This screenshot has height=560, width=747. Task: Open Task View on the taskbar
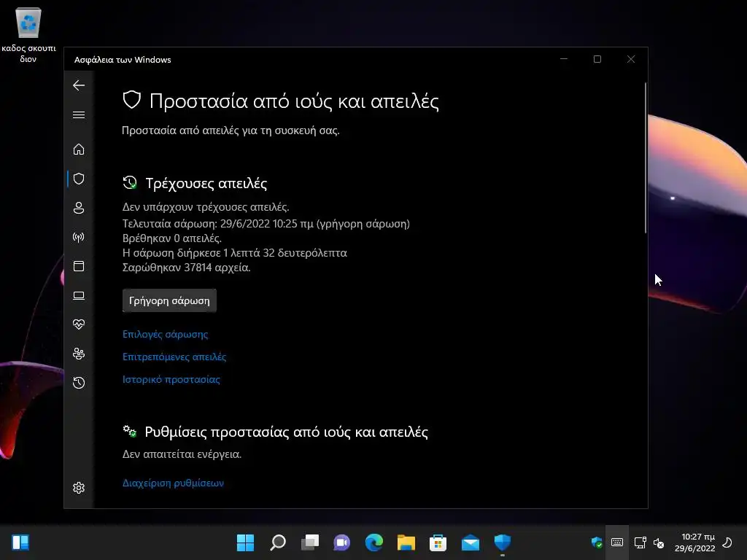[x=310, y=542]
